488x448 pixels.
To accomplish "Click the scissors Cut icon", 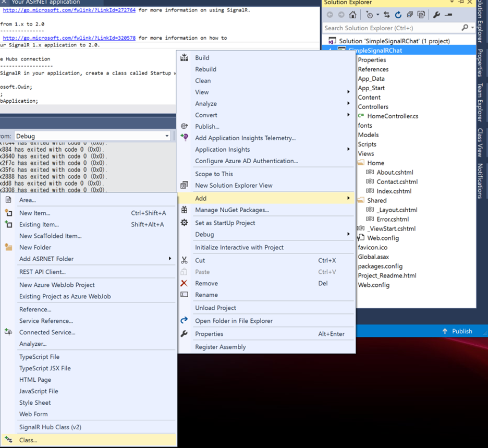I will tap(184, 260).
